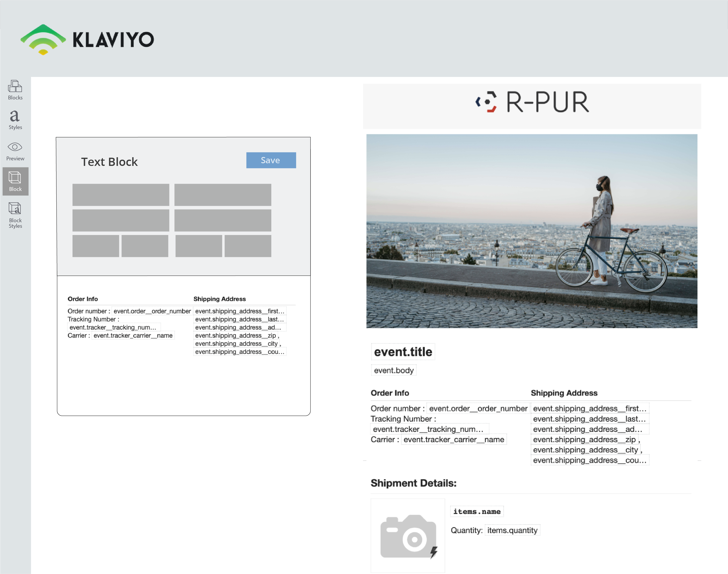728x574 pixels.
Task: Click Shipping Address heading in email preview
Action: coord(564,393)
